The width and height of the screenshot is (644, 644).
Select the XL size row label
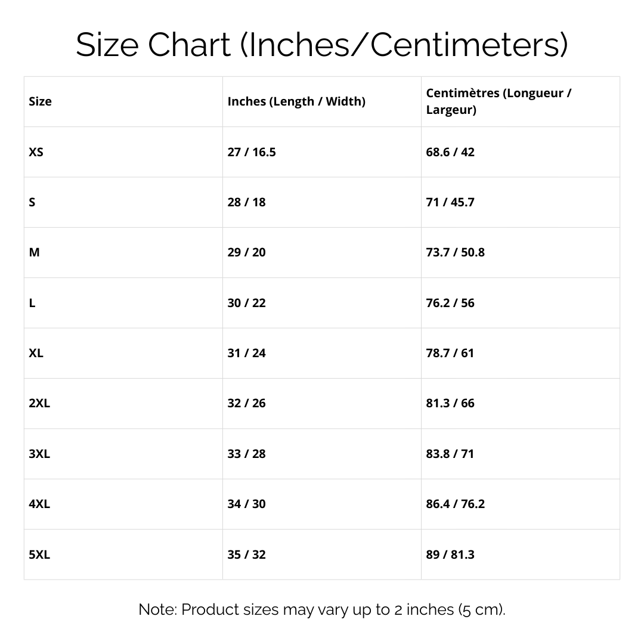coord(36,353)
